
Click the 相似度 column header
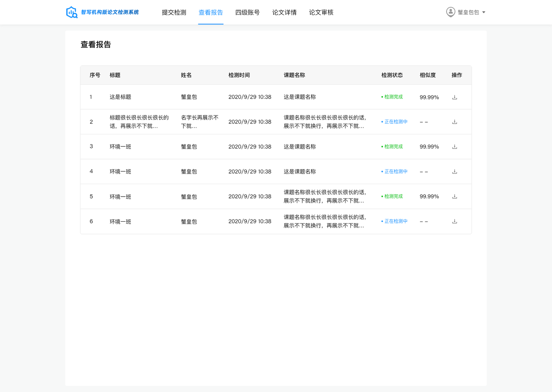click(428, 75)
